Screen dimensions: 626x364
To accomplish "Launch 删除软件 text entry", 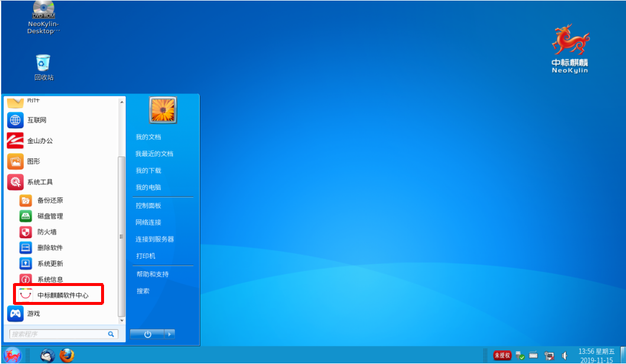I will (50, 248).
